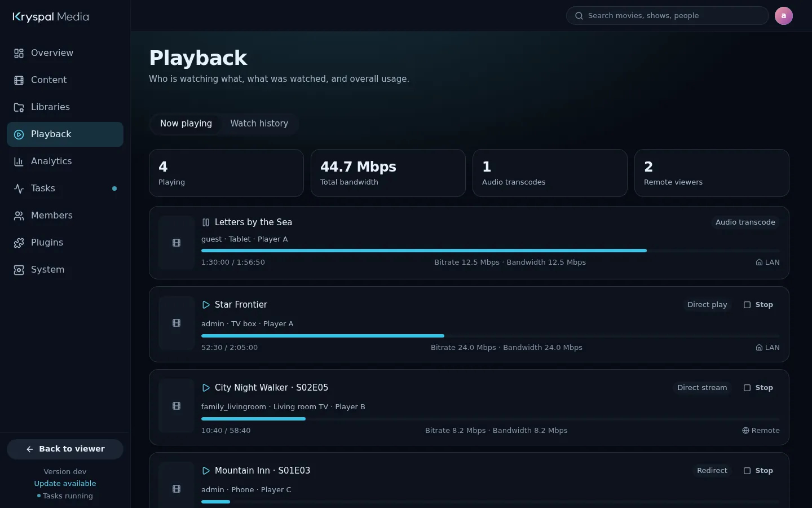Image resolution: width=812 pixels, height=508 pixels.
Task: Click the play icon beside Star Frontier
Action: point(206,305)
